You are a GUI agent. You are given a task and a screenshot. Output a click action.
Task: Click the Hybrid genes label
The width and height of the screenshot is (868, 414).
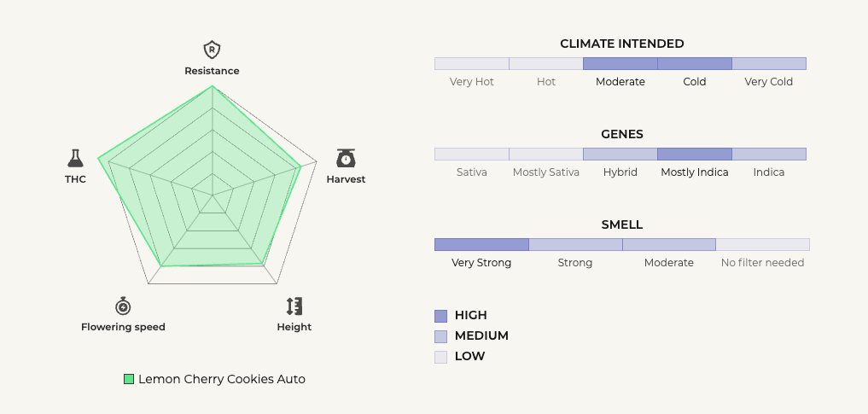click(620, 172)
